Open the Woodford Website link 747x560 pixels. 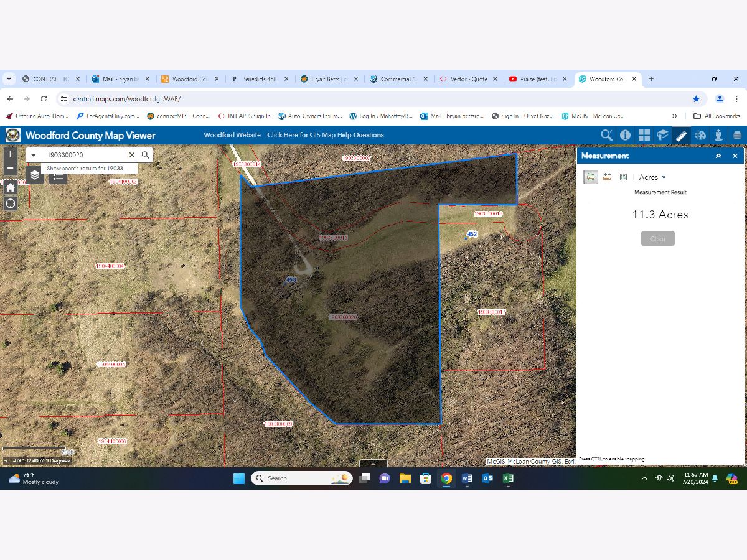(x=232, y=135)
